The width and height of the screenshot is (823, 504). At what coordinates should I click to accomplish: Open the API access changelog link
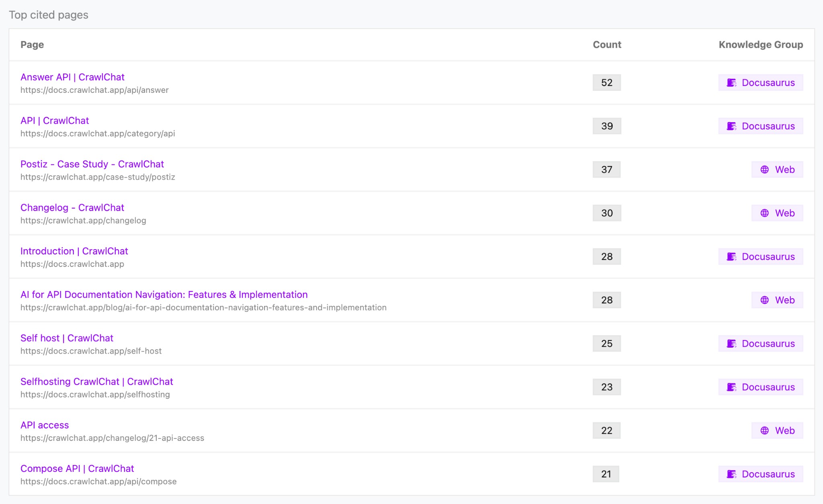(x=45, y=425)
